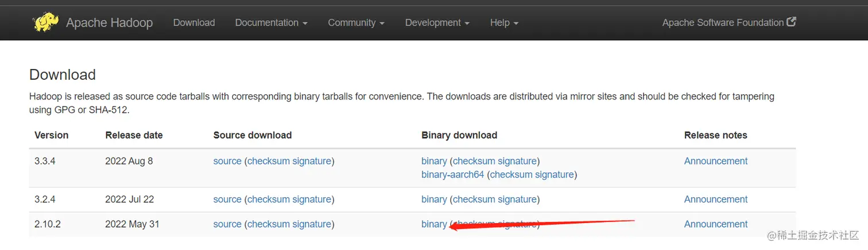This screenshot has height=250, width=868.
Task: Click the Download page heading
Action: (x=63, y=75)
